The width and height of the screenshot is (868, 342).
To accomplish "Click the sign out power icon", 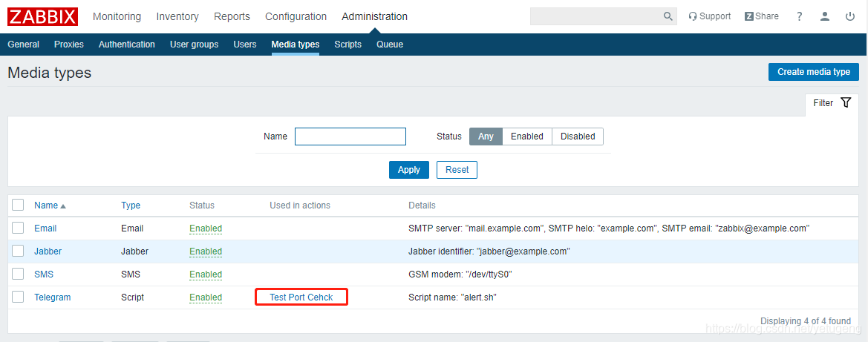I will click(850, 16).
